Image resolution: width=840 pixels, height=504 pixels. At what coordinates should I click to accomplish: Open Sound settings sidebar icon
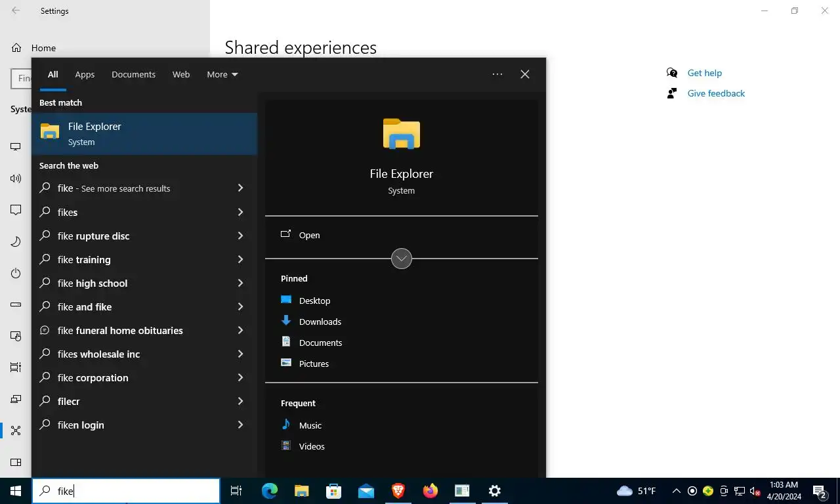pos(16,178)
